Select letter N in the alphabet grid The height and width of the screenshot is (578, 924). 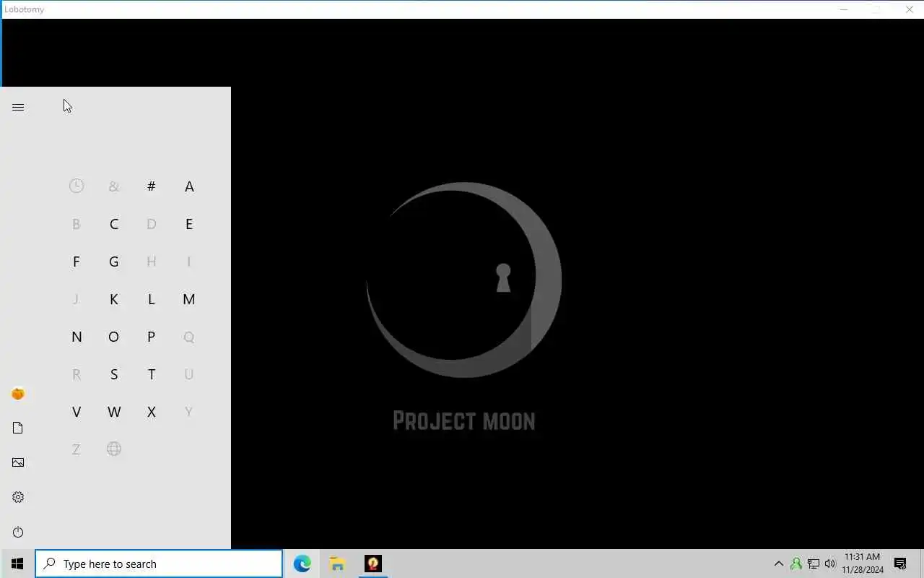[x=77, y=337]
